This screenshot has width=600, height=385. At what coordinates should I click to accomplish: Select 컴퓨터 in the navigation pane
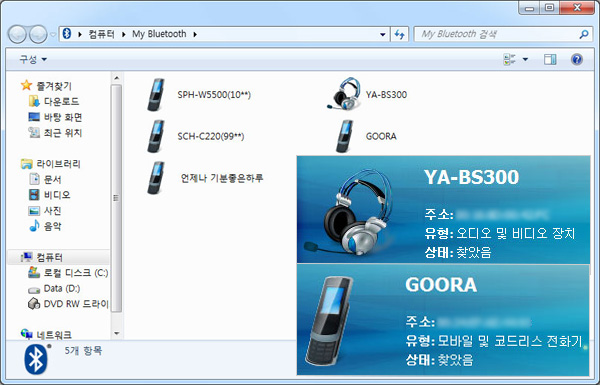tap(42, 257)
